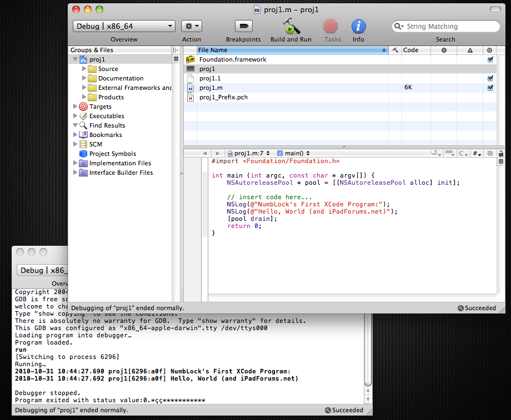Expand Interface Builder Files smart group
Image resolution: width=511 pixels, height=420 pixels.
coord(76,173)
